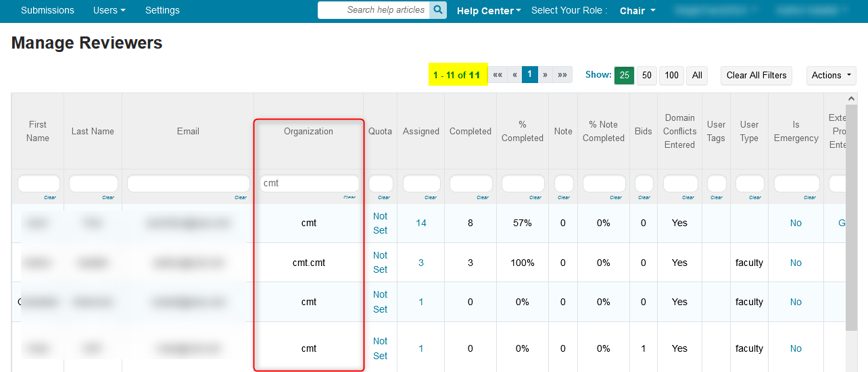This screenshot has height=372, width=868.
Task: Select page 1 in pagination
Action: point(529,75)
